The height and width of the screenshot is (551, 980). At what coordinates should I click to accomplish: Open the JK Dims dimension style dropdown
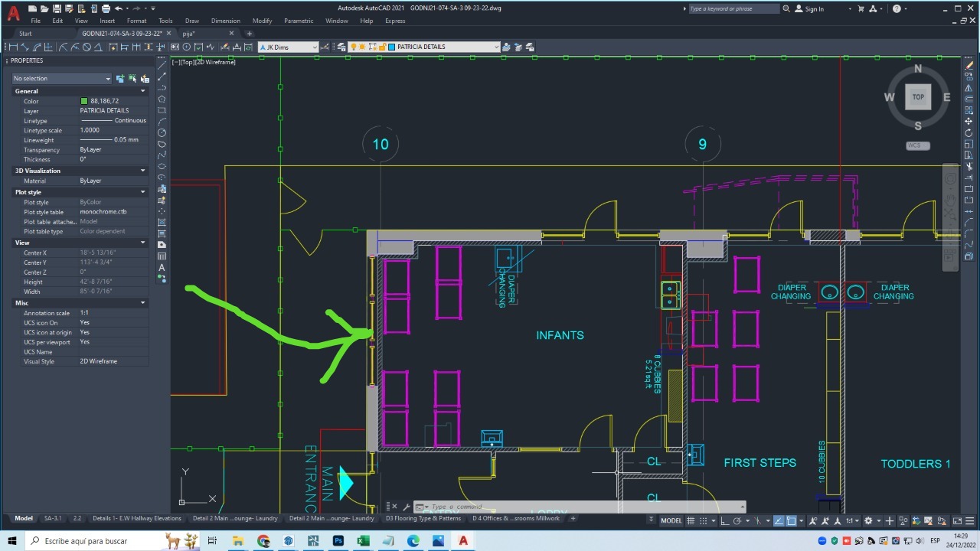coord(314,47)
